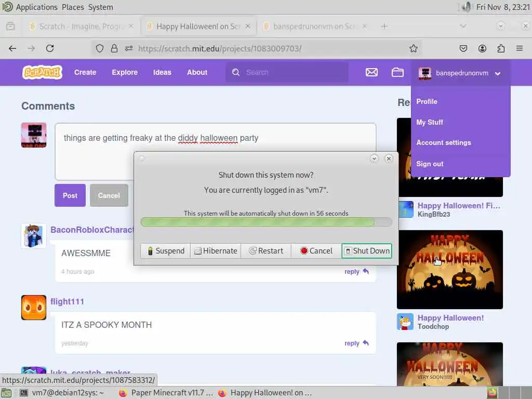Open the System menu

(101, 7)
